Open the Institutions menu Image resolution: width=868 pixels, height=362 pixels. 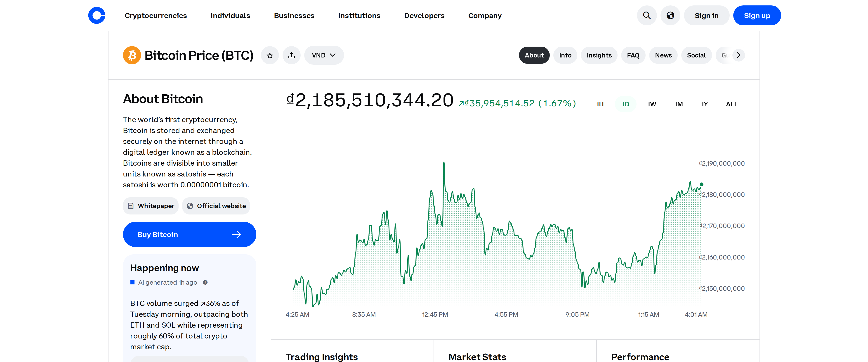[359, 16]
